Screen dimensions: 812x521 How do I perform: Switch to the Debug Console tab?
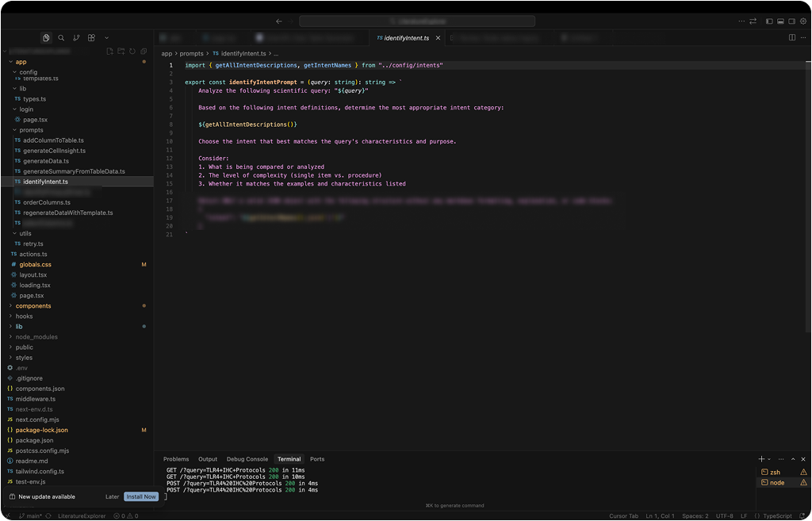[247, 459]
